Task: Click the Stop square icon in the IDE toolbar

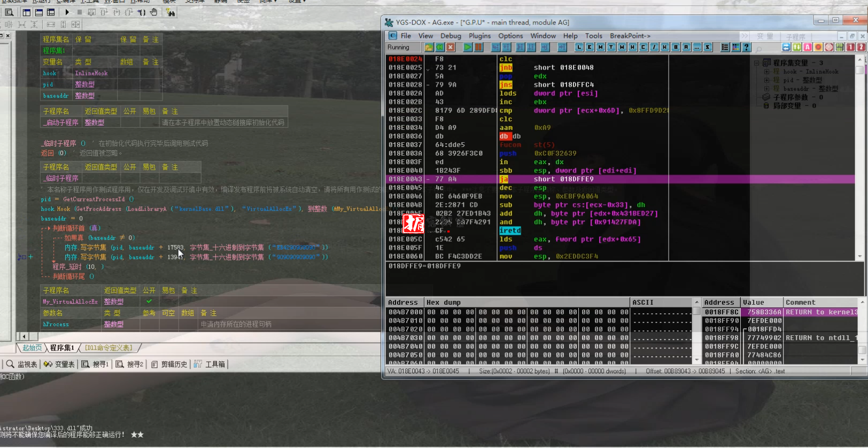Action: (80, 12)
